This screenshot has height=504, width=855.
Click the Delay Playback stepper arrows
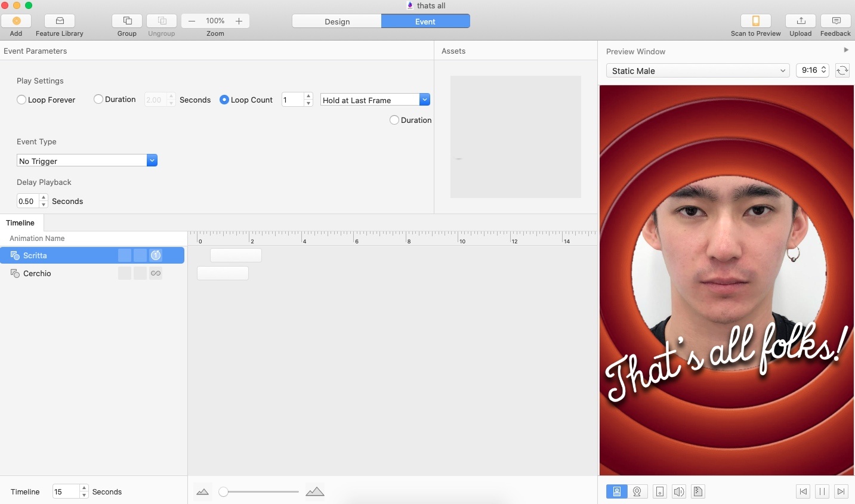point(44,201)
